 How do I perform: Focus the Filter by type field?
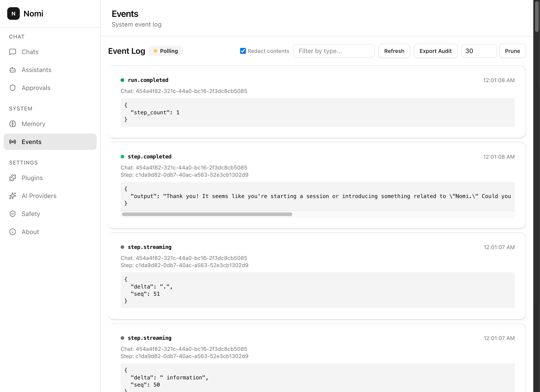(334, 51)
